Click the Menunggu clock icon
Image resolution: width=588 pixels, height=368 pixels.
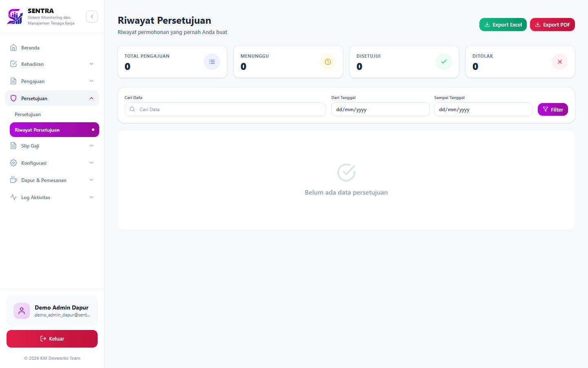[328, 62]
